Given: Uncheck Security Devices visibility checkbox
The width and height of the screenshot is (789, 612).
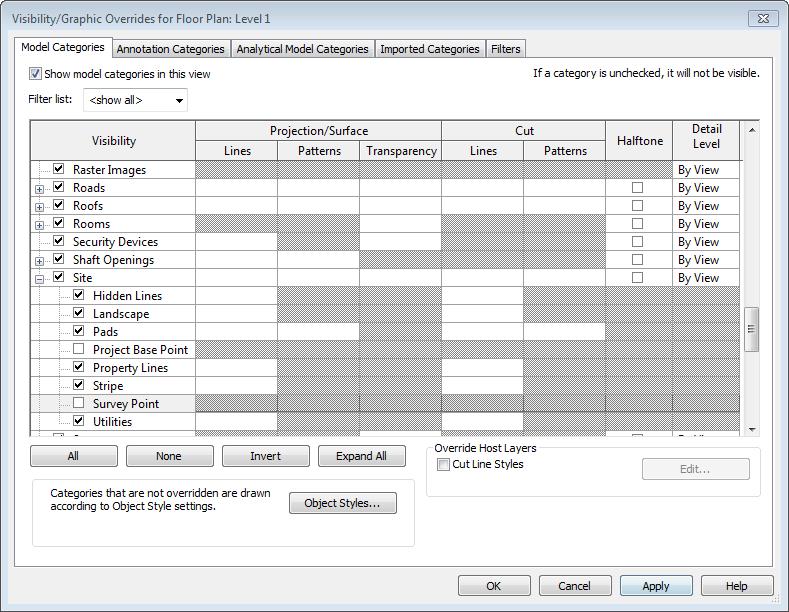Looking at the screenshot, I should [x=59, y=241].
